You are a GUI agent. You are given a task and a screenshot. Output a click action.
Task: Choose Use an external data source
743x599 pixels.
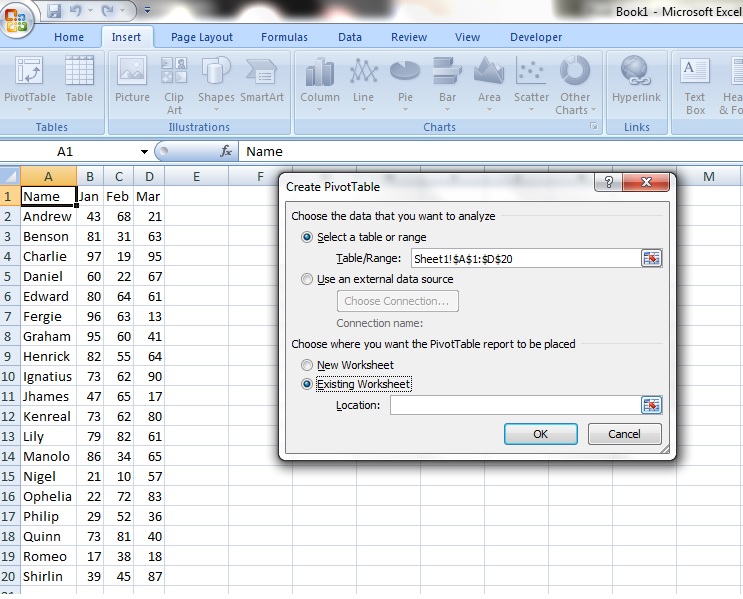point(307,280)
